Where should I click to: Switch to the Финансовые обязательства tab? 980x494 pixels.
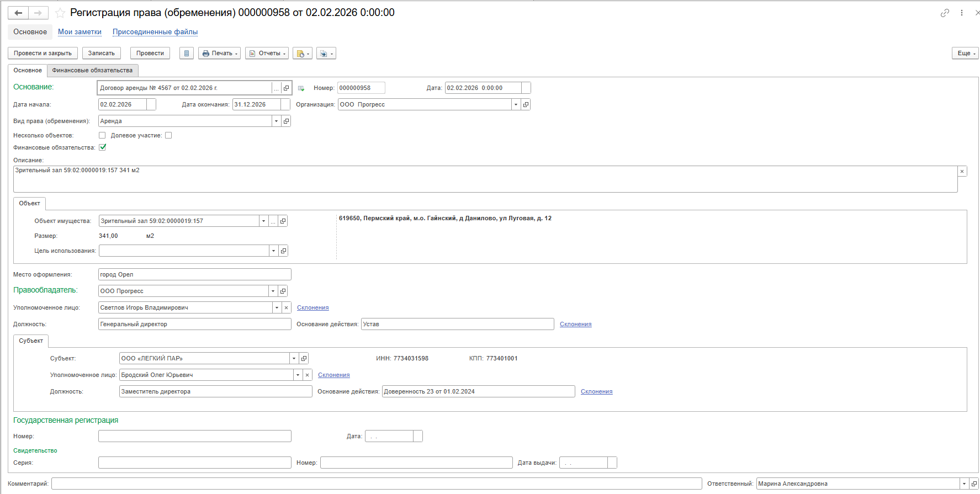pos(92,70)
